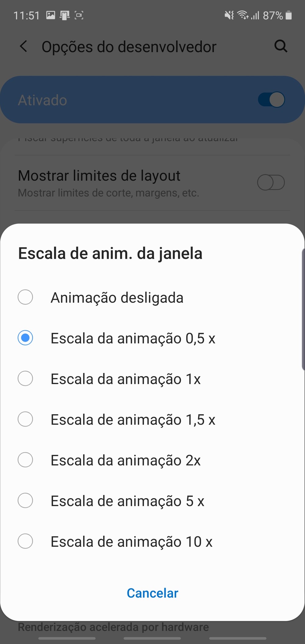
Task: Tap the muted vibrate status icon
Action: [x=229, y=15]
